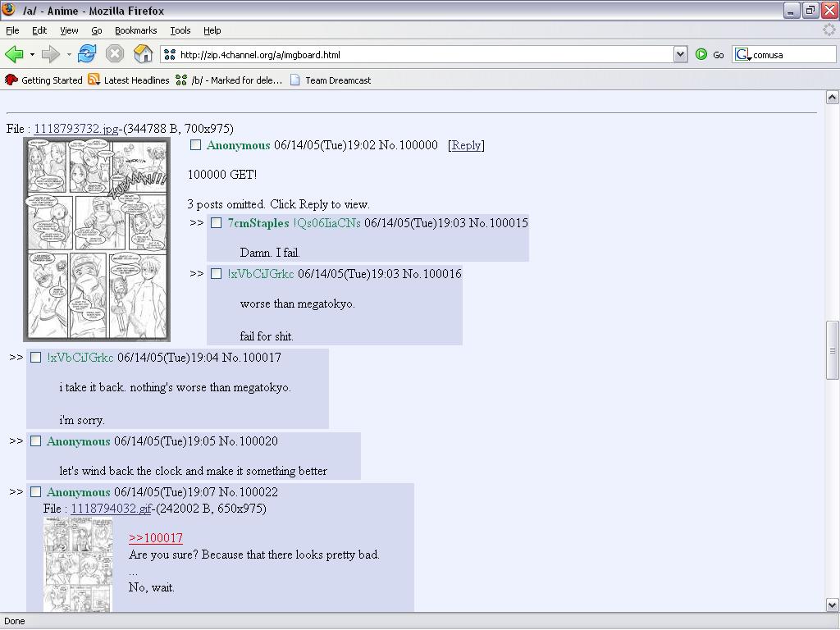
Task: Go back with the green Back arrow
Action: 14,54
